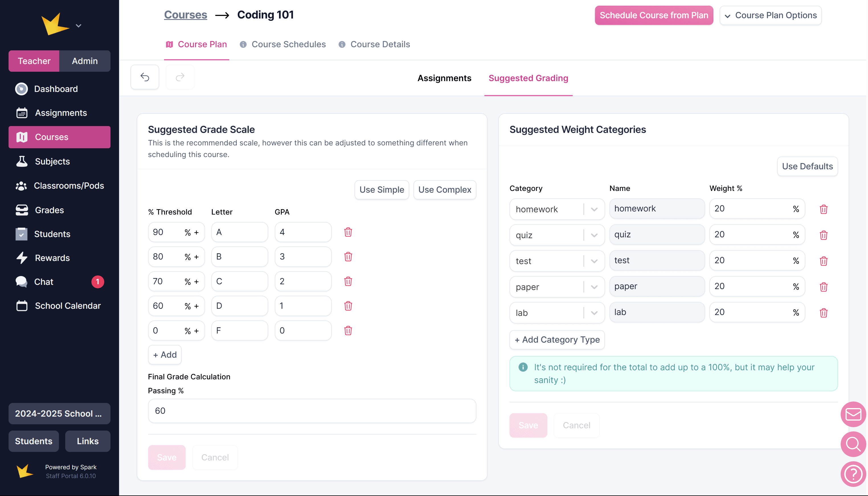Open Course Plan Options dropdown
The width and height of the screenshot is (868, 496).
(770, 15)
